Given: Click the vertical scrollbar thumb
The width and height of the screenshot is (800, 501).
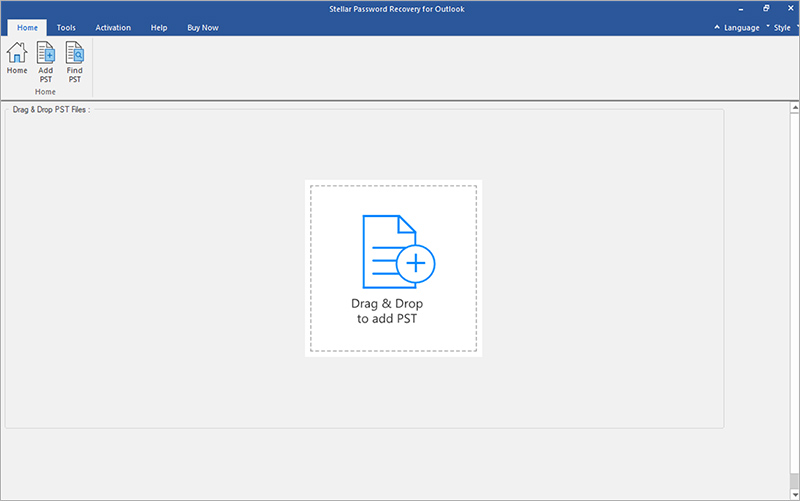Looking at the screenshot, I should point(795,481).
